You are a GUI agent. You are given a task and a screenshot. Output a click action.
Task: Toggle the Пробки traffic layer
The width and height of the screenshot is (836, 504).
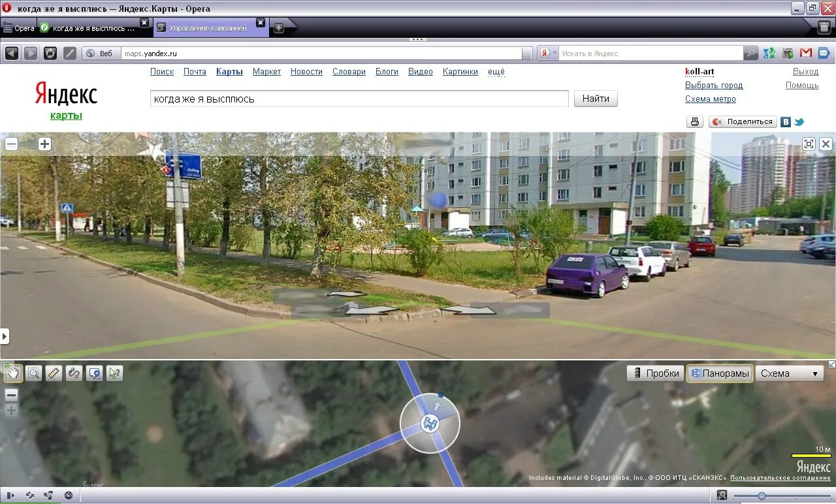tap(655, 373)
